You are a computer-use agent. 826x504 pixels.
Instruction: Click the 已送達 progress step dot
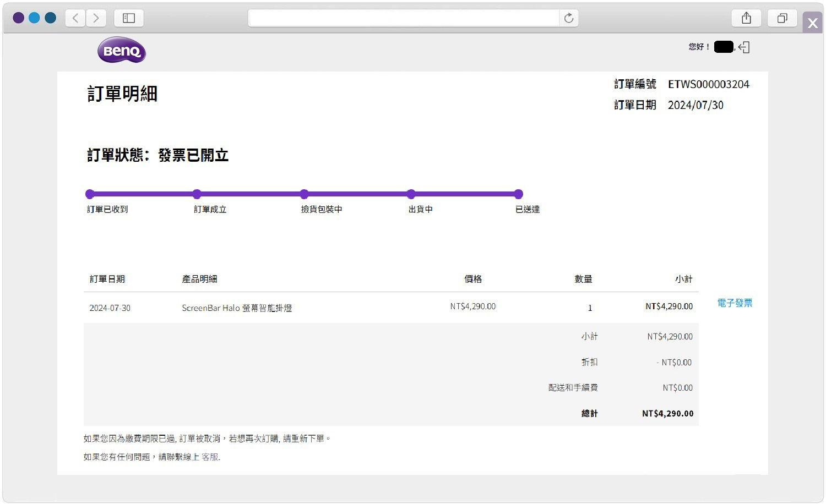pos(518,194)
